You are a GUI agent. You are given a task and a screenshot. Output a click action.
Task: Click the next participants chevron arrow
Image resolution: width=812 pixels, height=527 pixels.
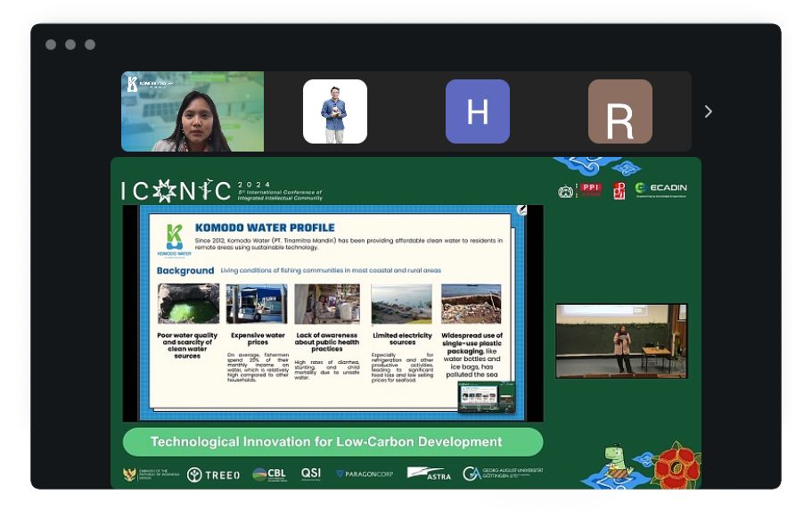(x=709, y=111)
